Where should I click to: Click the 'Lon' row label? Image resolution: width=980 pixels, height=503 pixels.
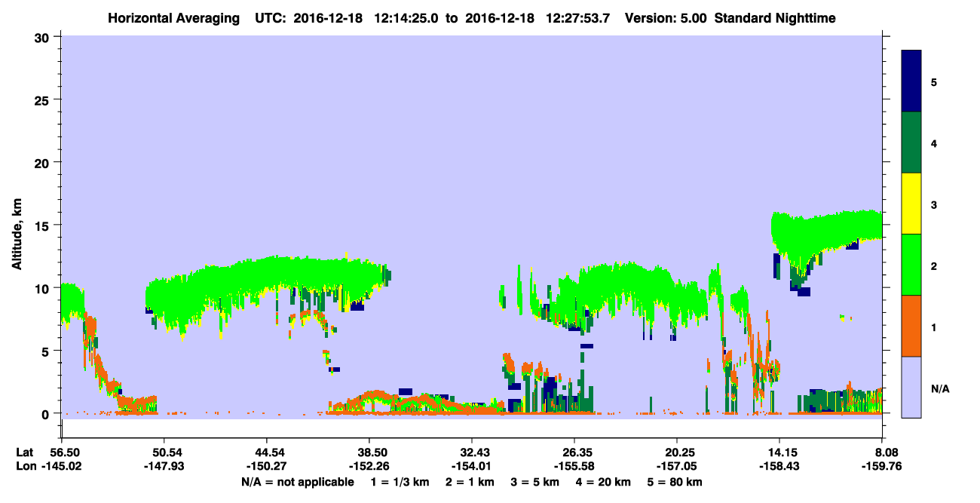click(x=26, y=466)
